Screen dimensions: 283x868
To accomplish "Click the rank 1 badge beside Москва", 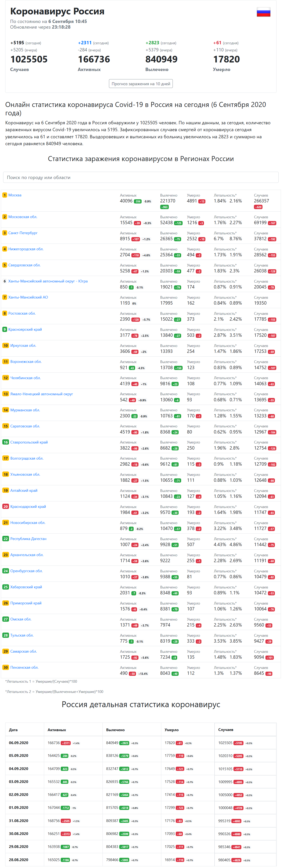I will coord(5,195).
